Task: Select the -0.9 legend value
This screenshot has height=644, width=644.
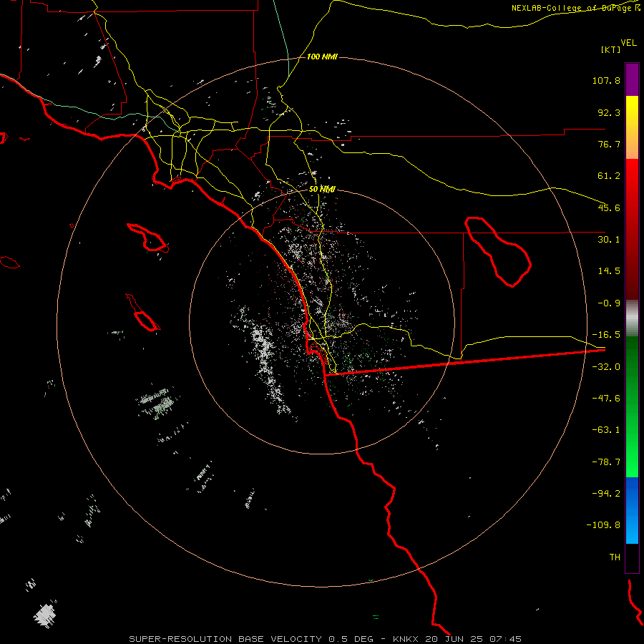Action: click(x=609, y=303)
